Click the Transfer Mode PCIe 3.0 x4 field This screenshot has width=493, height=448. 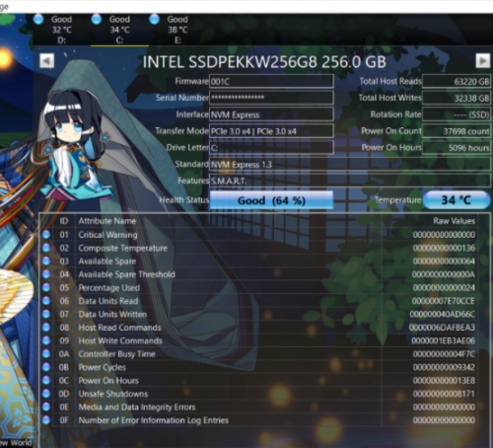(x=271, y=131)
